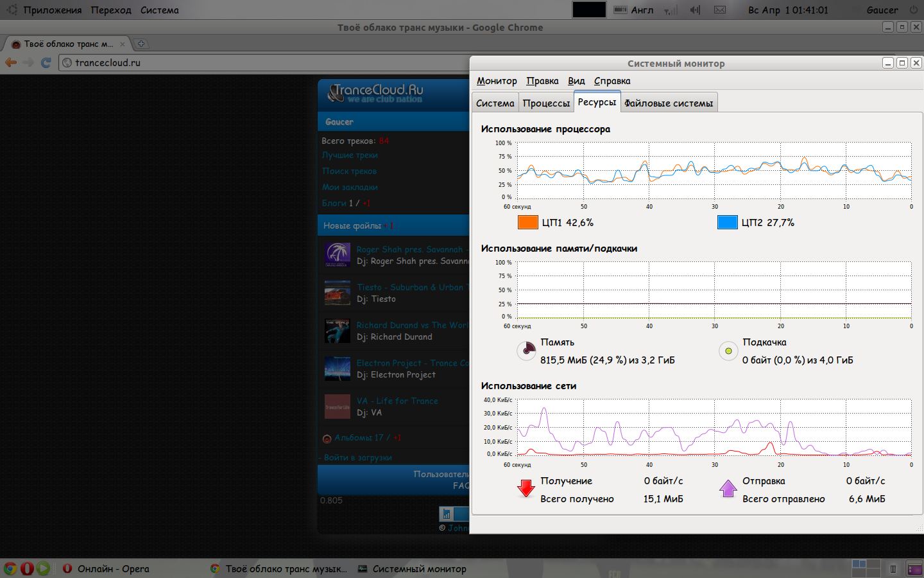Open the Приложения menu
Viewport: 924px width, 578px height.
point(52,10)
